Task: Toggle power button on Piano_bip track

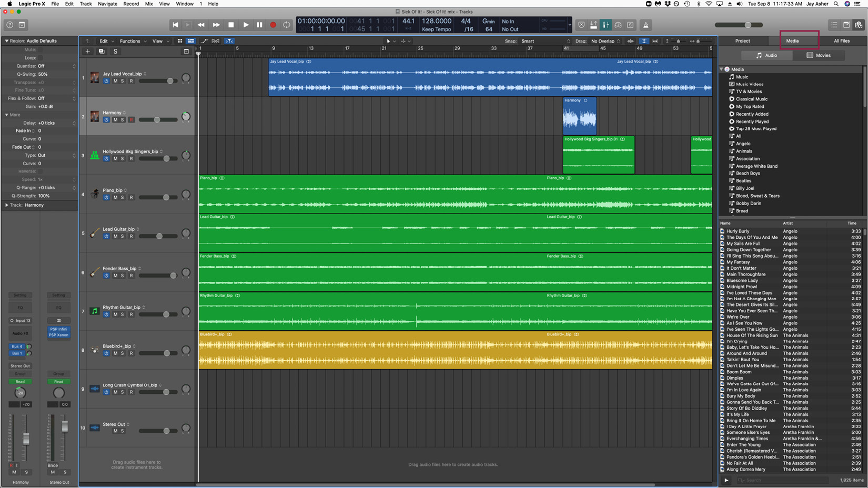Action: pyautogui.click(x=106, y=198)
